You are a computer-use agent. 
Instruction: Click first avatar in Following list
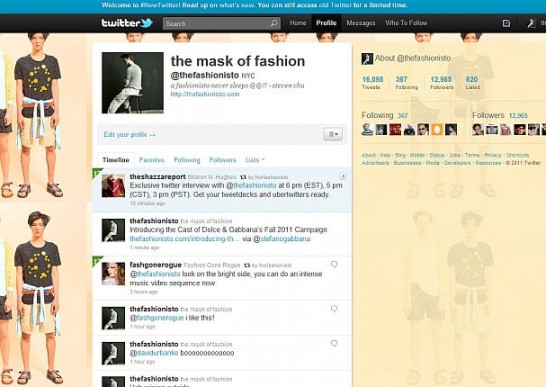point(367,130)
